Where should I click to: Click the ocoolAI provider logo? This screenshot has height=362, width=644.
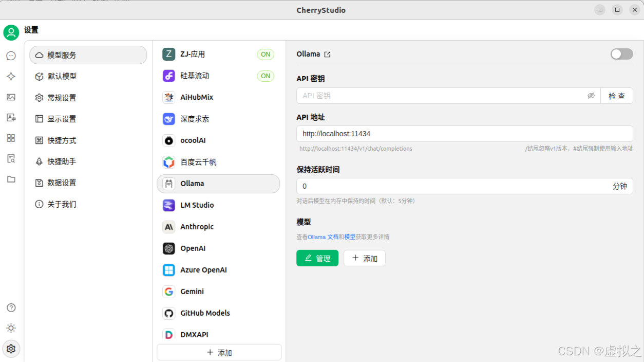(168, 140)
